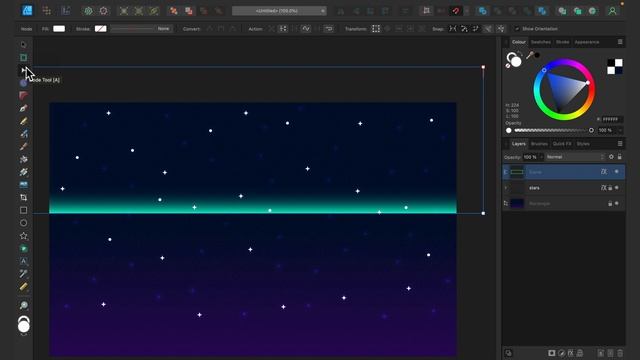
Task: Select the Zoom magnifier tool
Action: click(x=24, y=305)
